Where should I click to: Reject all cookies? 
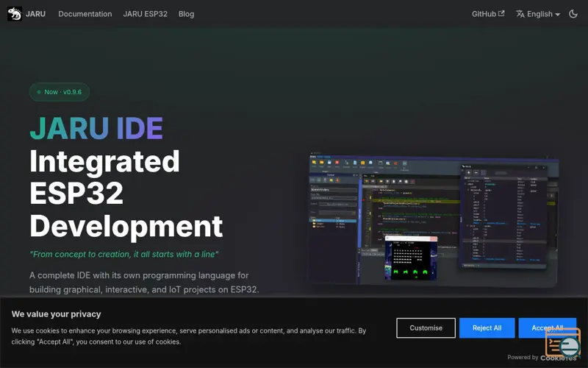pos(487,328)
